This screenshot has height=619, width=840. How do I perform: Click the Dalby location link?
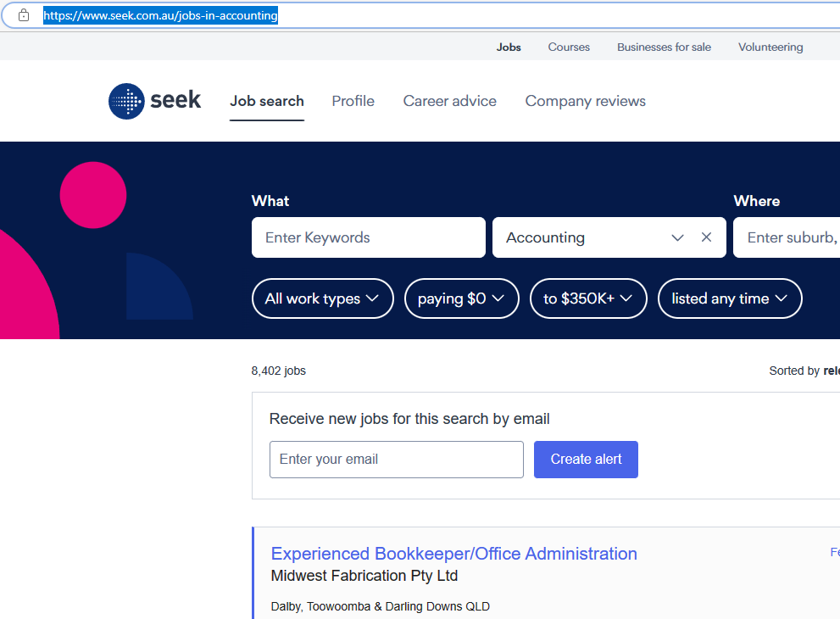[286, 606]
